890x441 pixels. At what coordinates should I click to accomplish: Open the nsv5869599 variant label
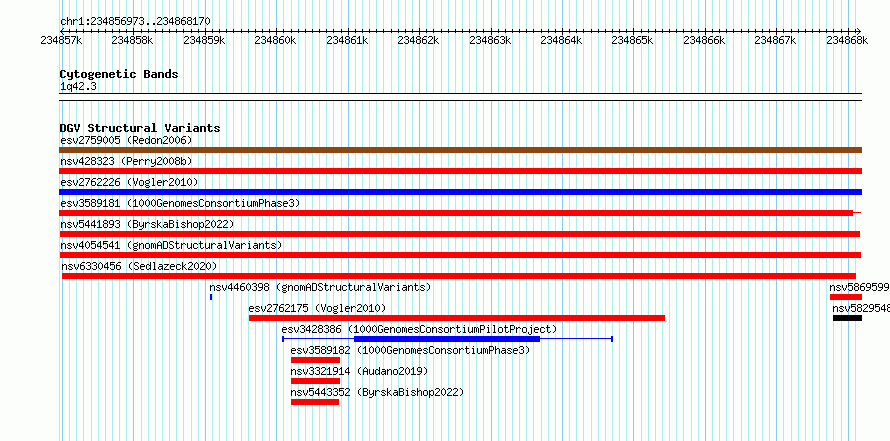859,287
